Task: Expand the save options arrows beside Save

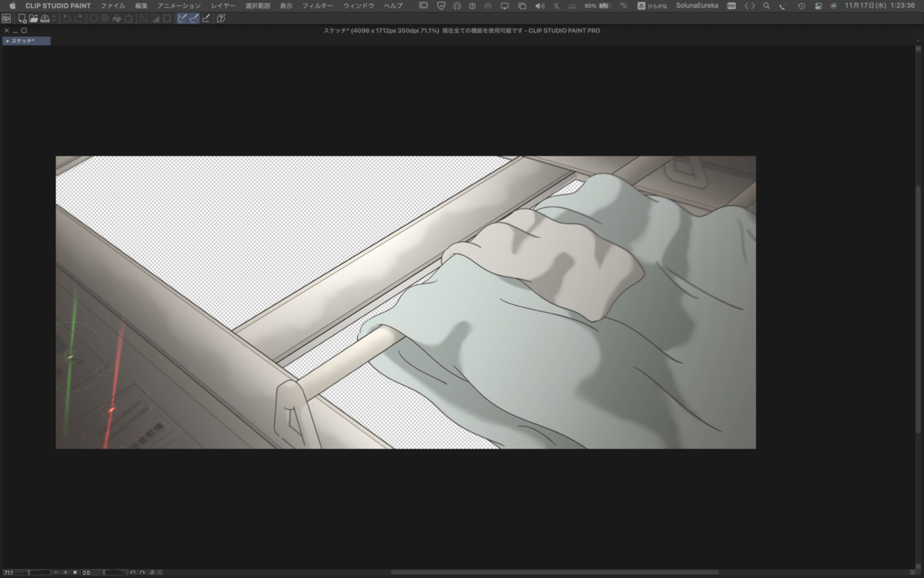Action: tap(53, 18)
